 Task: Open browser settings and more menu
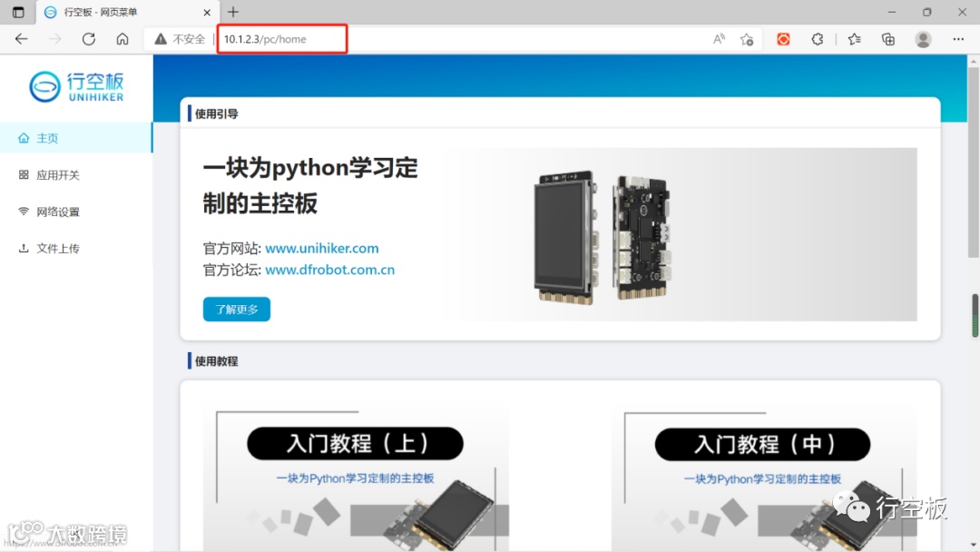click(958, 39)
